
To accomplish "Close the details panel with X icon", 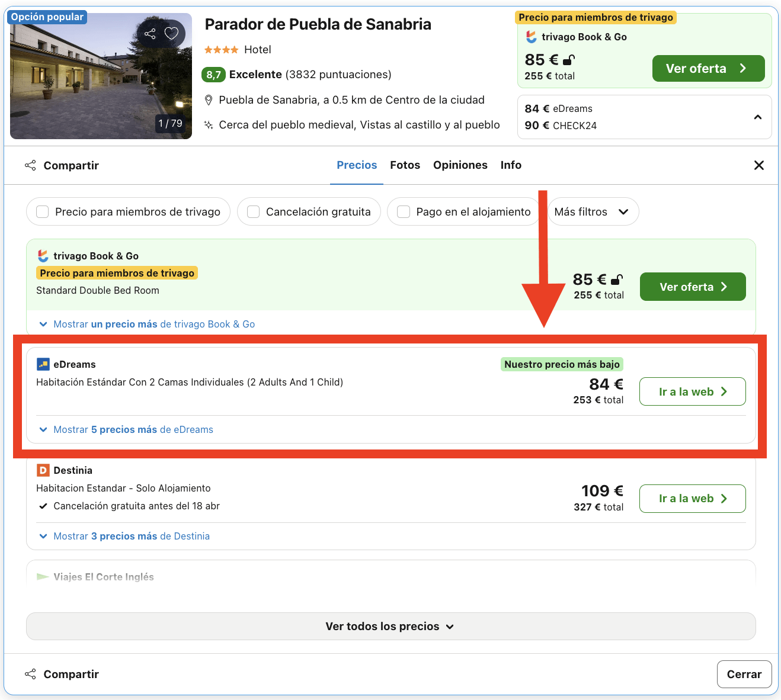I will click(x=758, y=165).
